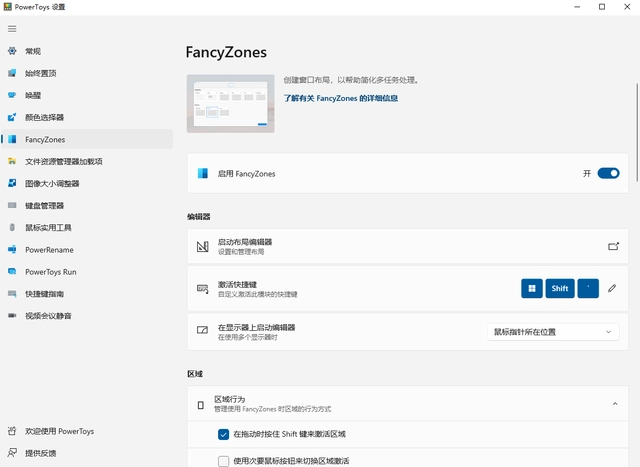640x467 pixels.
Task: Uncheck 在拖动时按住 Shift 键来激活区域
Action: (223, 434)
